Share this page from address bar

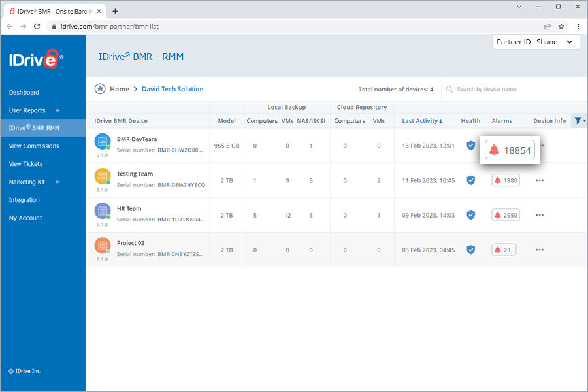pyautogui.click(x=547, y=26)
